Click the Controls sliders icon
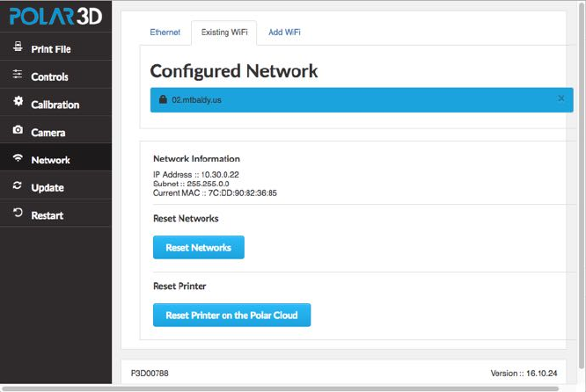This screenshot has height=392, width=586. [x=18, y=76]
